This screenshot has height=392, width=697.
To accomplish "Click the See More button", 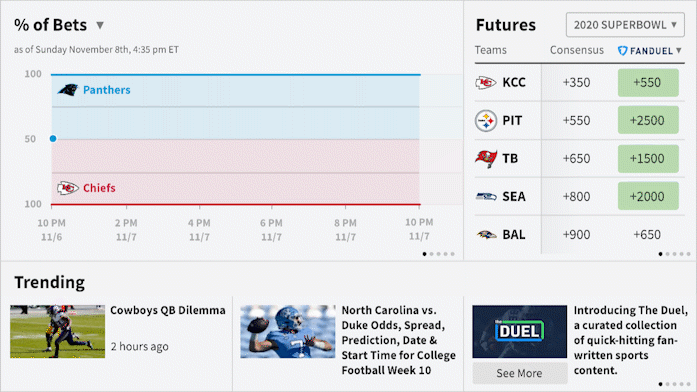I will coord(520,373).
